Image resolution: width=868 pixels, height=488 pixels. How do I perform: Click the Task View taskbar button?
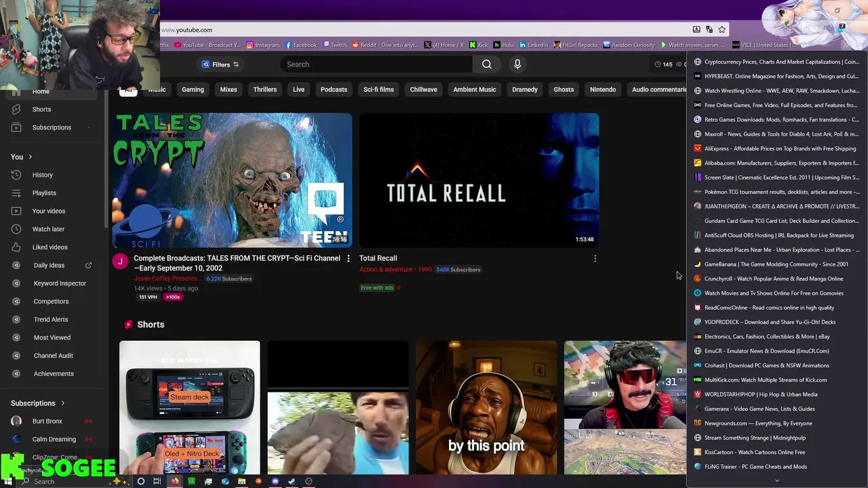[157, 481]
